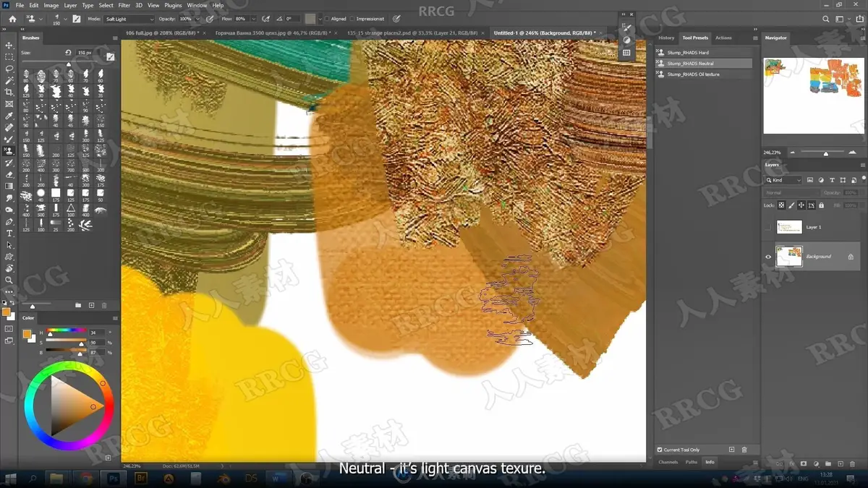Viewport: 868px width, 488px height.
Task: Open the brush preset picker dropdown arrow
Action: tap(64, 19)
